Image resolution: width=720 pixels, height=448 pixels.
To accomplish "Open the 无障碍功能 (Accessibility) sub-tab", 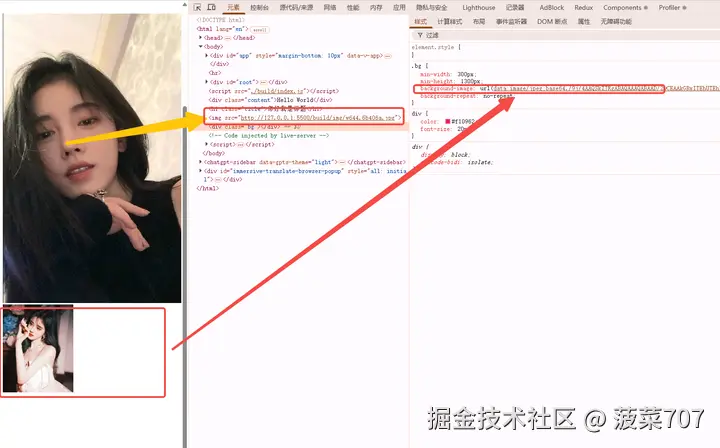I will (x=616, y=22).
